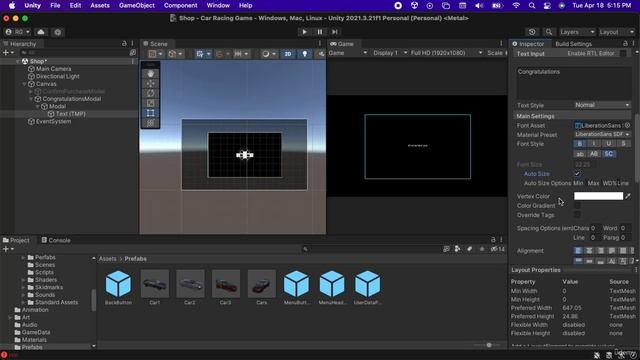Open the Component menu

(180, 6)
